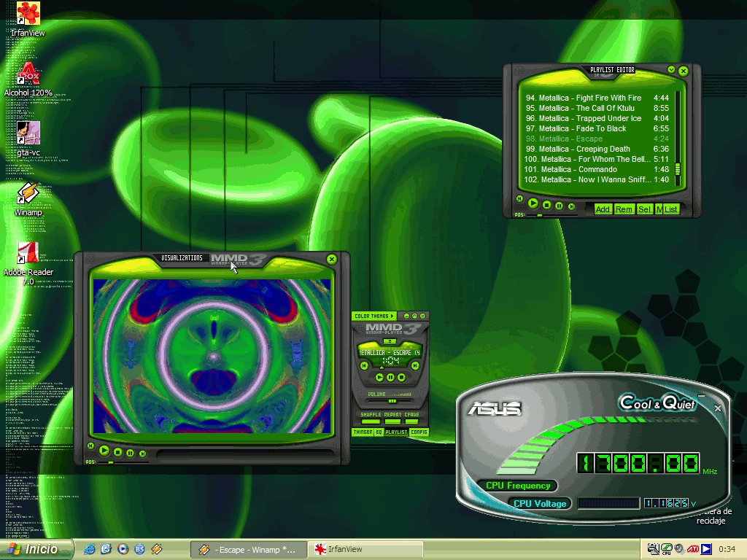747x560 pixels.
Task: Toggle Repeat mode
Action: [392, 421]
